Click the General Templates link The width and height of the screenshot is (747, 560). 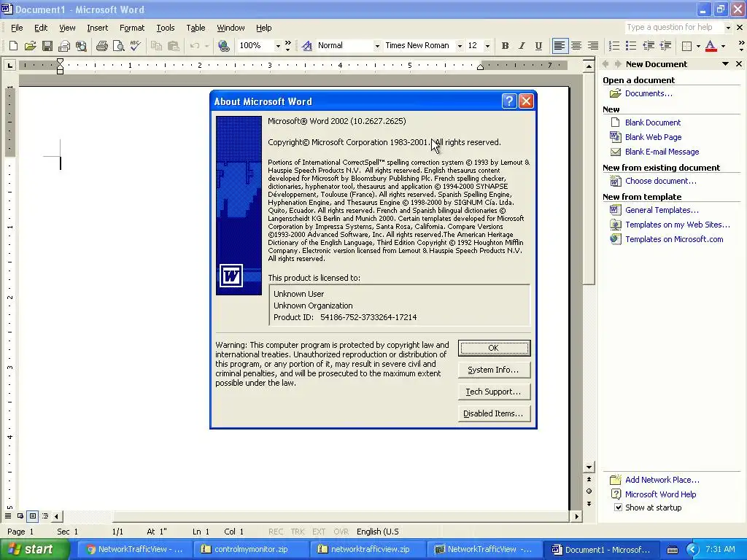click(x=662, y=210)
